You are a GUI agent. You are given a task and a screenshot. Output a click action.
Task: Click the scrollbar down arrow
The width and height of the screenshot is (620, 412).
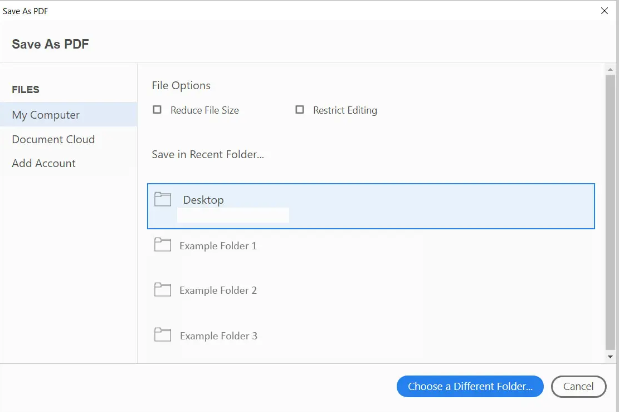[x=610, y=356]
